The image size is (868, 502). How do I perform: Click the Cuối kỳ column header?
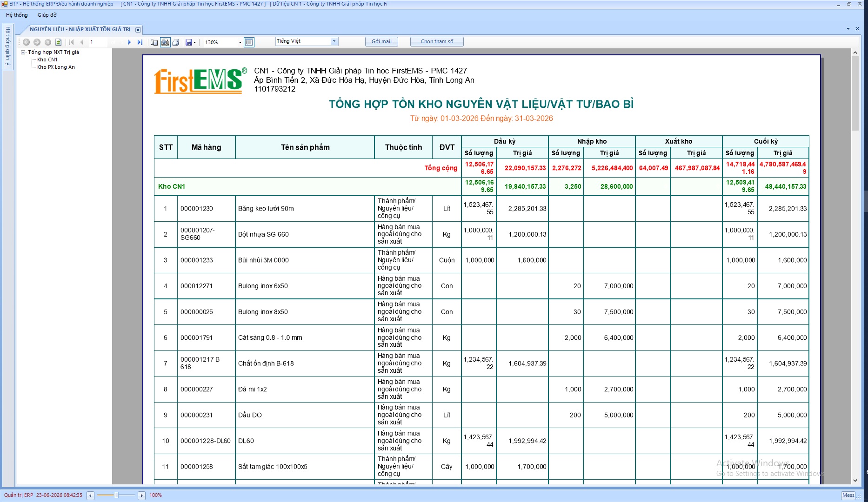click(x=766, y=141)
